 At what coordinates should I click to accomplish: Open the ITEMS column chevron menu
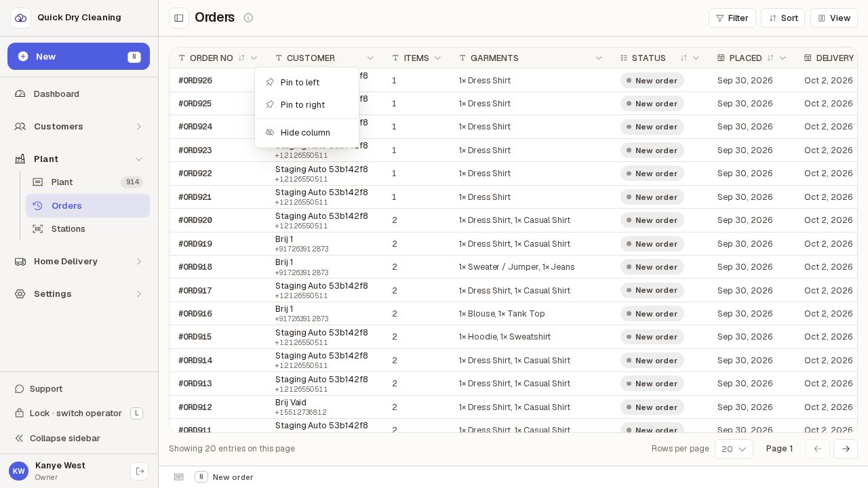tap(437, 58)
